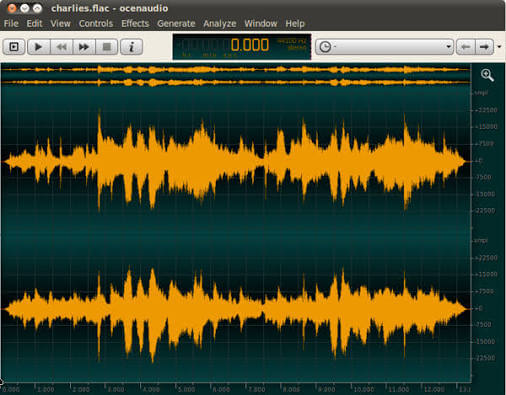
Task: Click the 5.000 mark on the timeline ruler
Action: pos(186,389)
